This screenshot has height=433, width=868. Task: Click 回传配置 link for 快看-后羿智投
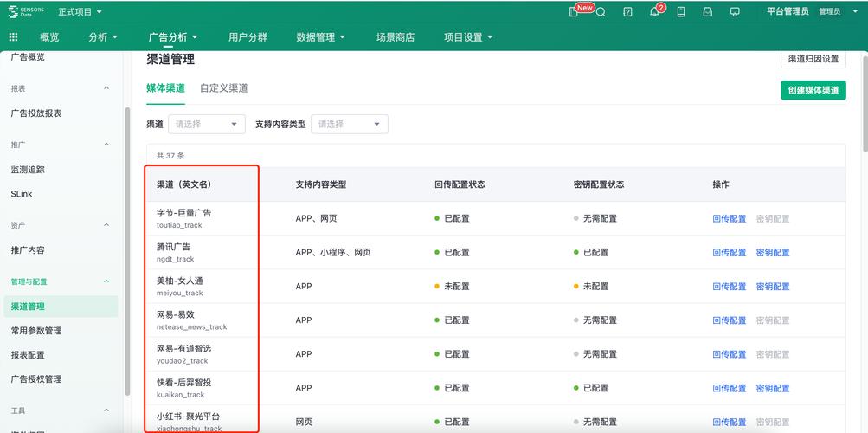click(x=729, y=388)
